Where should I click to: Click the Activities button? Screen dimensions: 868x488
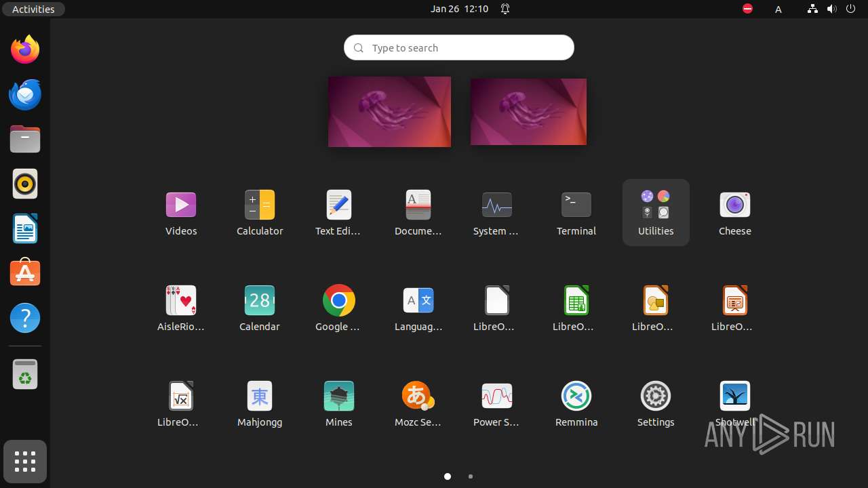point(33,9)
